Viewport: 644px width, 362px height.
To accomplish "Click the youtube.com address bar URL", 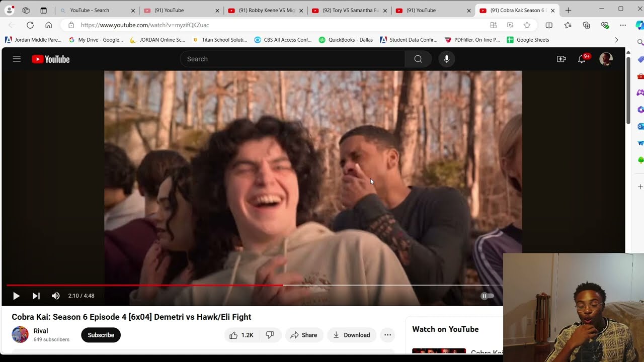I will click(x=145, y=25).
